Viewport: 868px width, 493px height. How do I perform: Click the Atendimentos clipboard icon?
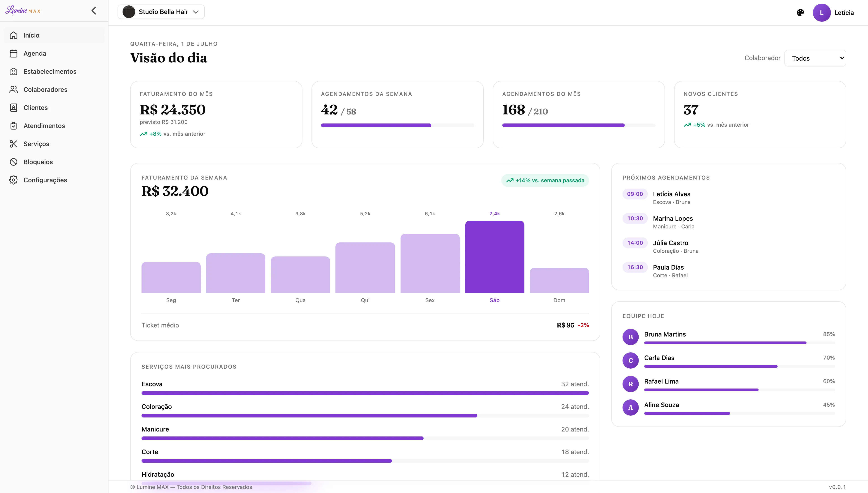point(14,126)
